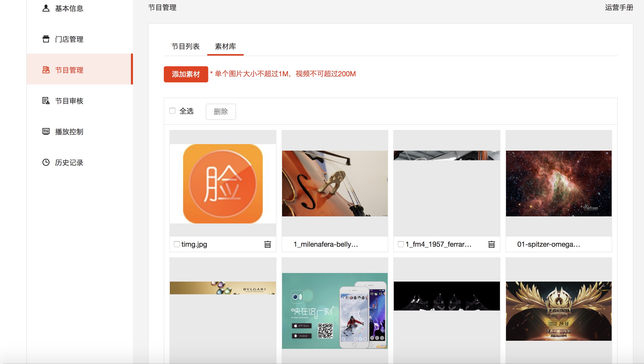Viewport: 644px width, 364px height.
Task: Click the 节目管理 page heading
Action: point(162,8)
